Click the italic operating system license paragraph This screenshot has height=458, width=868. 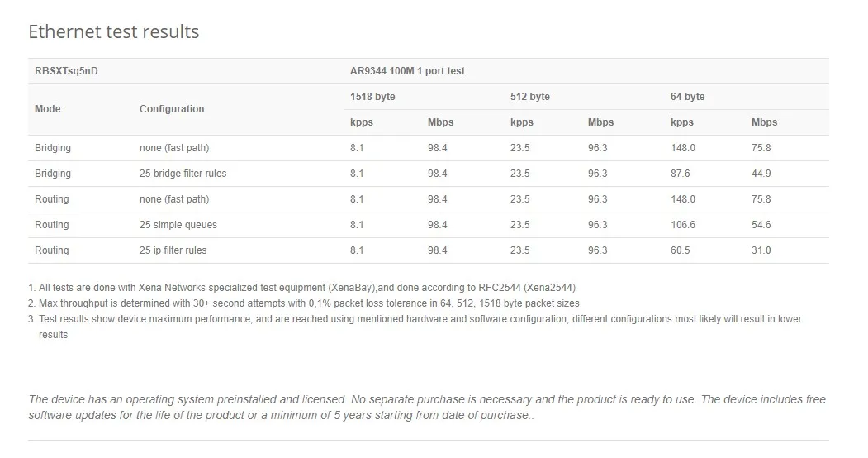(x=427, y=408)
